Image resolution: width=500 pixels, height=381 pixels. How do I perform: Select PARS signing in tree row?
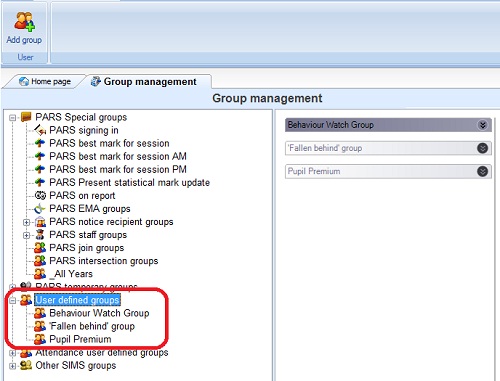click(x=84, y=130)
